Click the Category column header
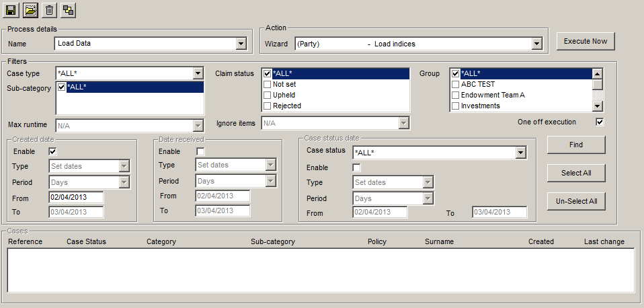The width and height of the screenshot is (644, 308). [x=161, y=241]
